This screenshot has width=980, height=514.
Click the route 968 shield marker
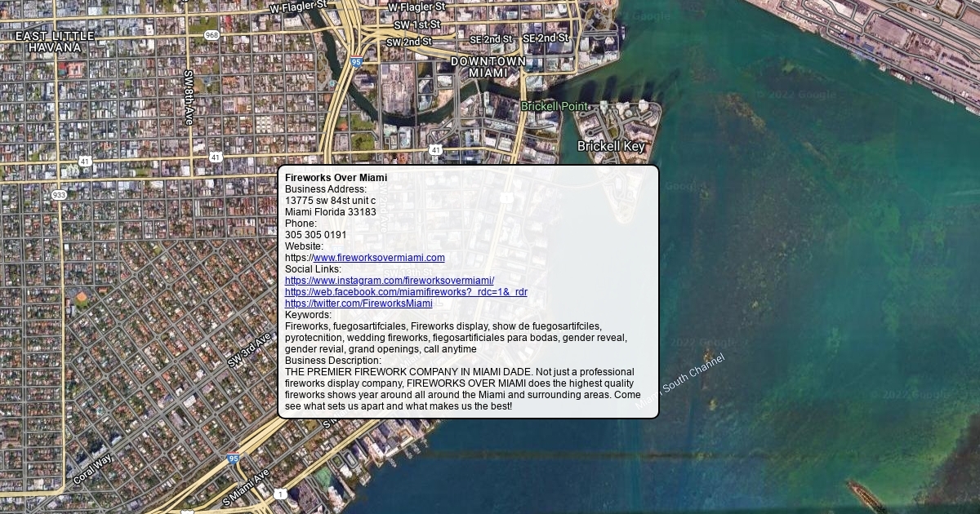(212, 35)
